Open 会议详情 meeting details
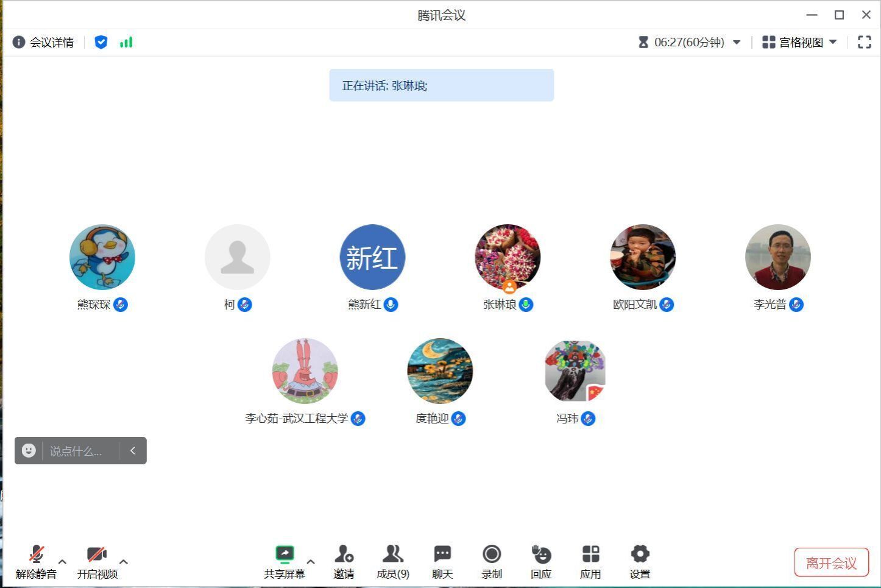The height and width of the screenshot is (588, 881). 44,42
